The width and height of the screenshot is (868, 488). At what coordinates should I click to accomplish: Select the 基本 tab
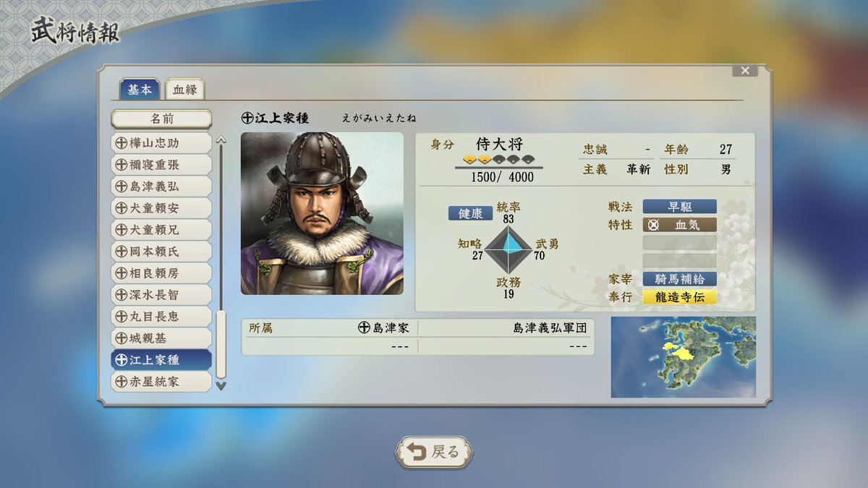(x=139, y=90)
